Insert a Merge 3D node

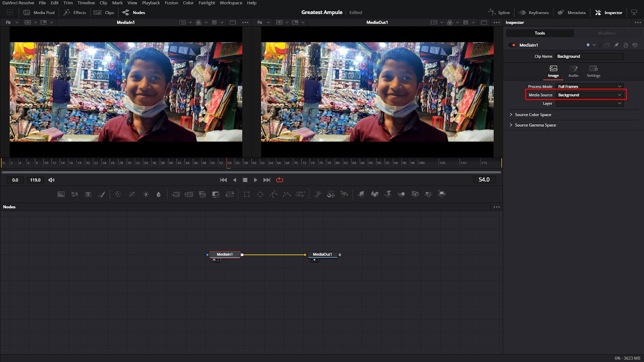pos(401,194)
